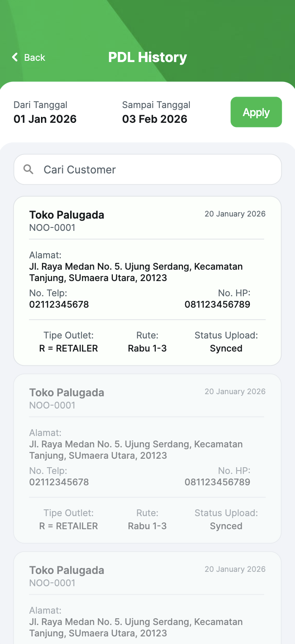
Task: Tap the first card's address text
Action: pyautogui.click(x=136, y=272)
